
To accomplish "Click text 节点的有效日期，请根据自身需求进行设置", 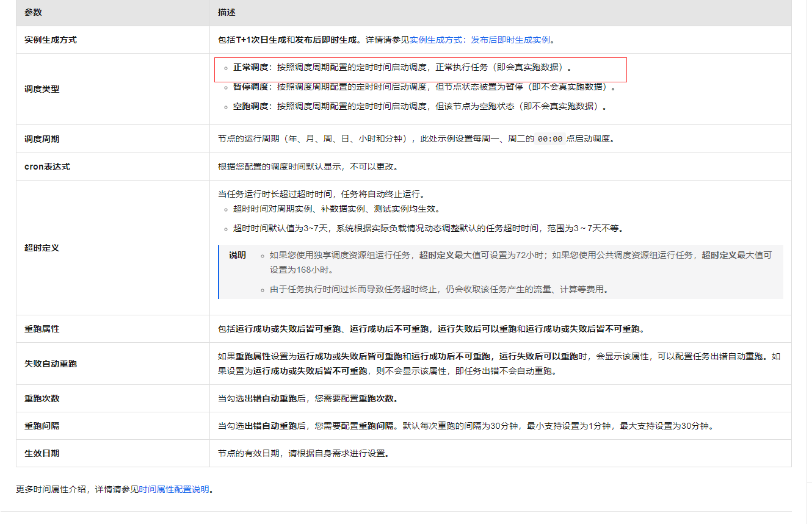I will pyautogui.click(x=303, y=453).
